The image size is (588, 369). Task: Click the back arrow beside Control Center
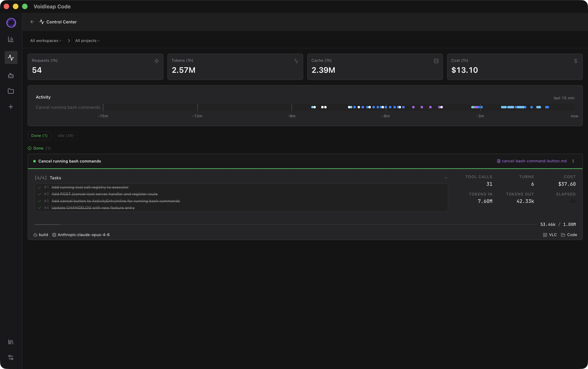(x=32, y=22)
